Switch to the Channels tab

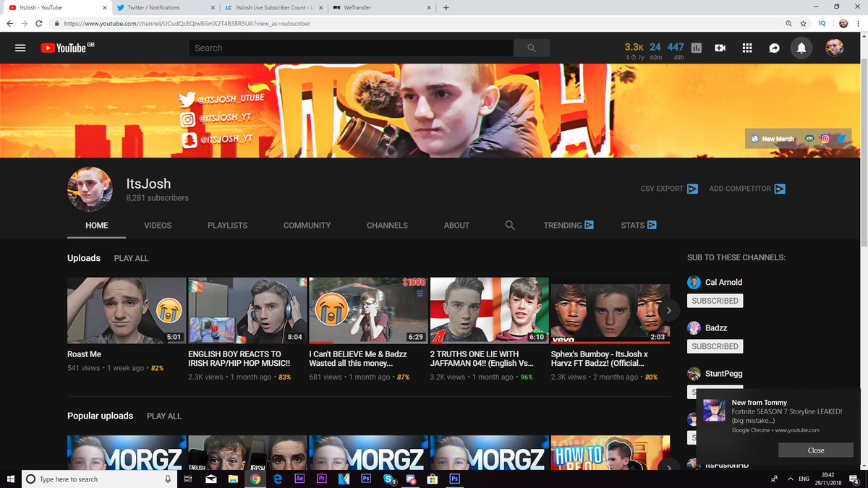pos(387,226)
